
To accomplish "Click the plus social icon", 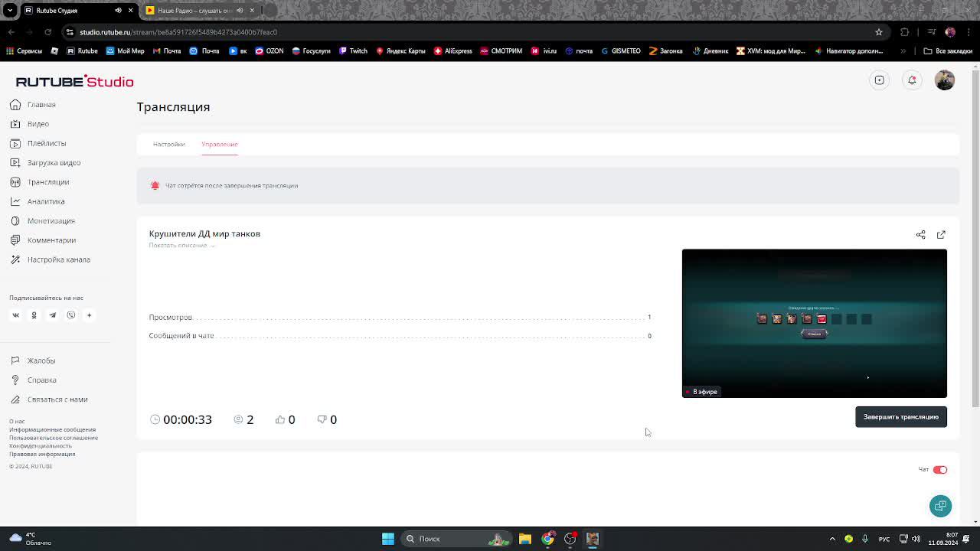I will pyautogui.click(x=89, y=315).
